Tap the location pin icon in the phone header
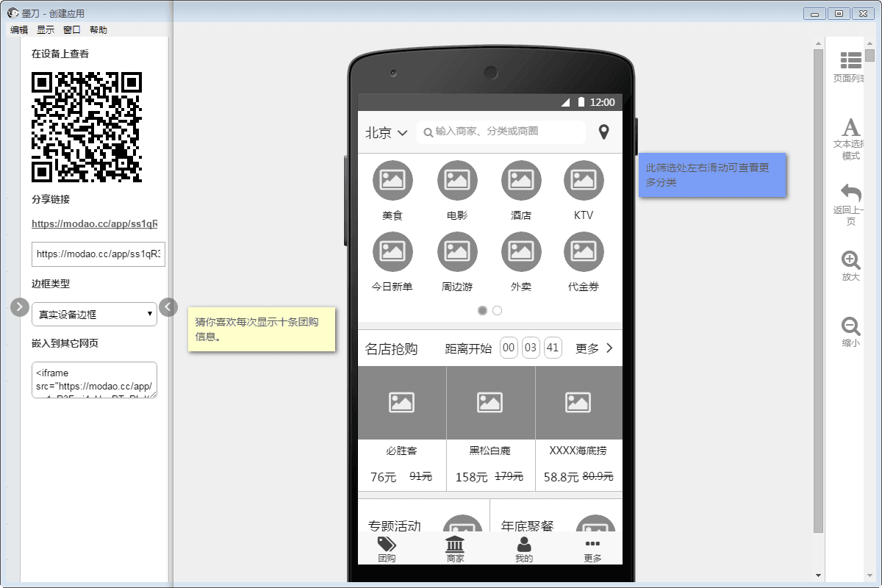Viewport: 882px width, 588px height. [x=603, y=132]
